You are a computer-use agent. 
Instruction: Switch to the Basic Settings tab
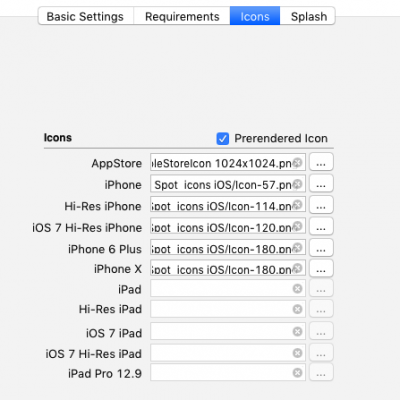86,16
